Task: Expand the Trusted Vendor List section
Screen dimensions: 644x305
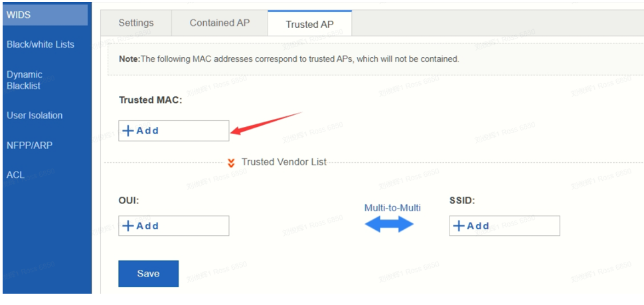Action: coord(283,162)
